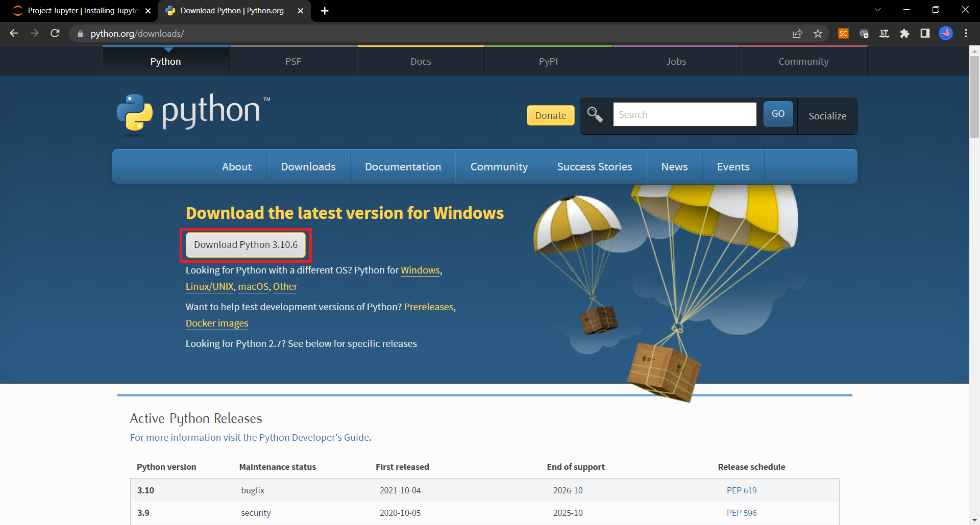Click the Download Python 3.10.6 button

point(246,245)
